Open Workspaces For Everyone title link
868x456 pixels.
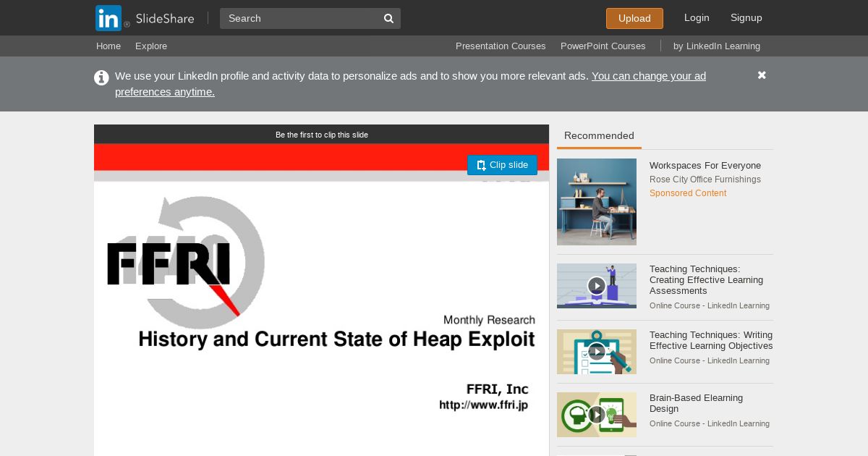pyautogui.click(x=705, y=165)
